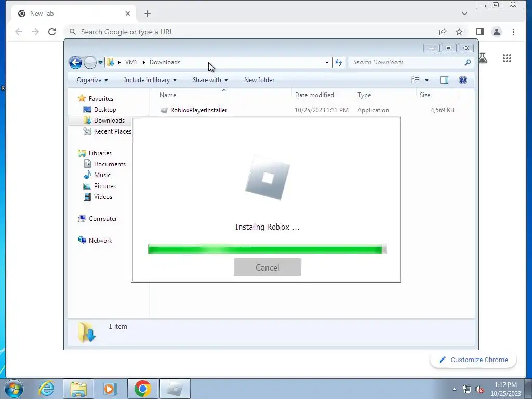Open Windows Media Player from the taskbar
The width and height of the screenshot is (532, 399).
click(110, 389)
